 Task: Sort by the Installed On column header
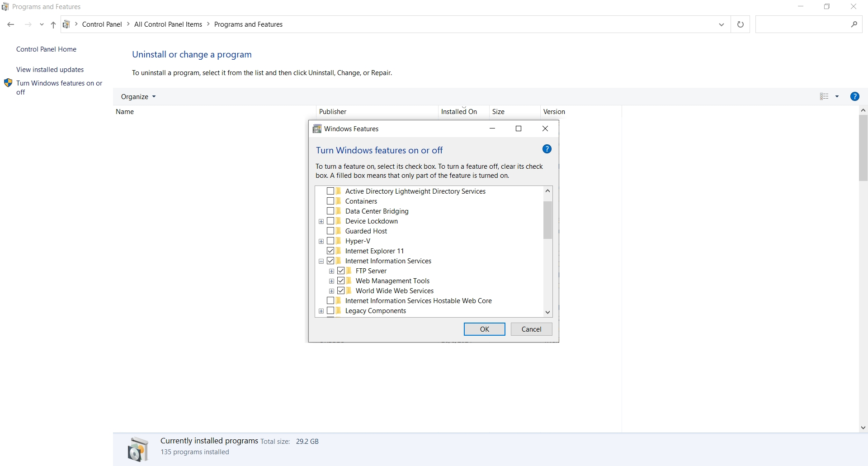(x=463, y=112)
